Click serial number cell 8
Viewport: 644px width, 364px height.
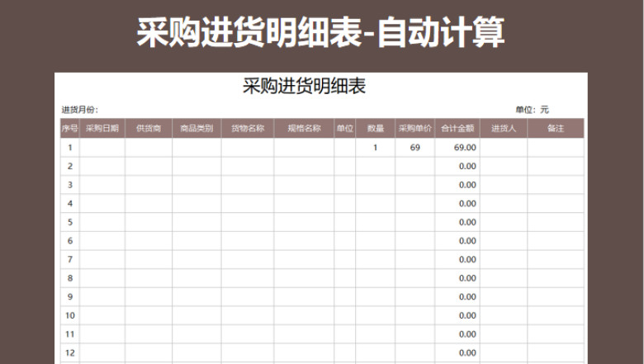click(x=70, y=278)
